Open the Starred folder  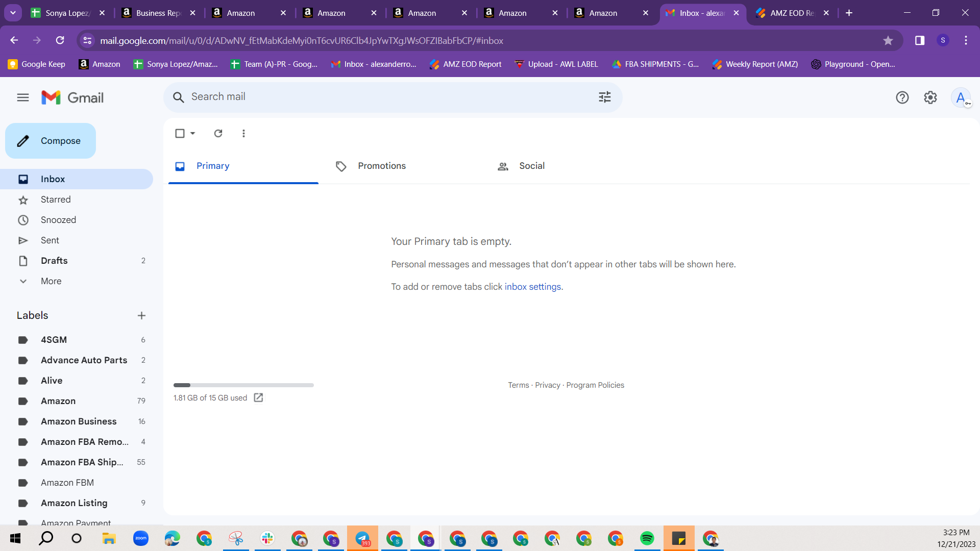pos(77,199)
